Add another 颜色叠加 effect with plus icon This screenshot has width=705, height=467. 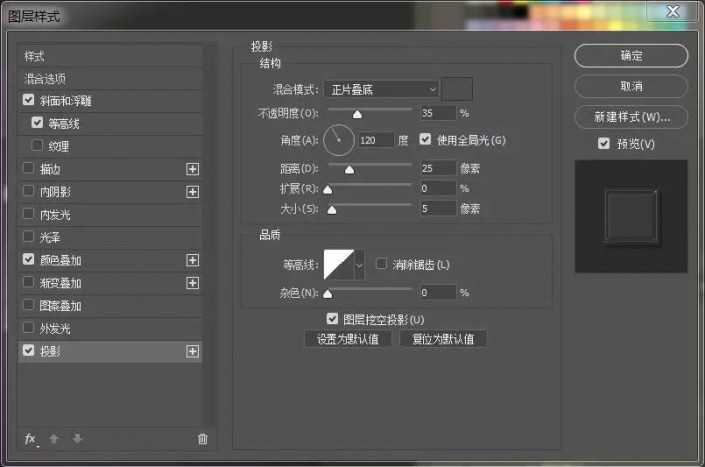point(193,260)
